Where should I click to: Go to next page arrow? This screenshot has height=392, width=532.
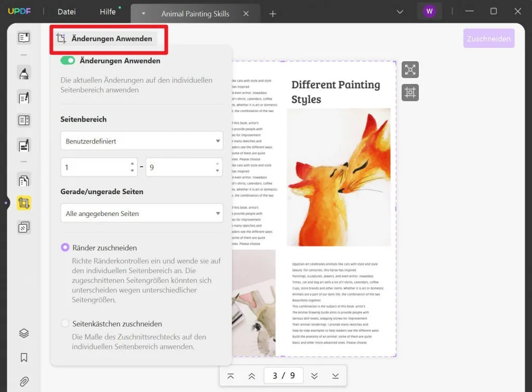tap(314, 376)
